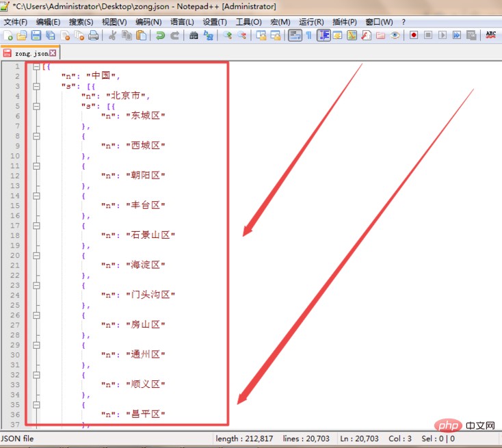Click the ABC spell check icon

click(491, 35)
